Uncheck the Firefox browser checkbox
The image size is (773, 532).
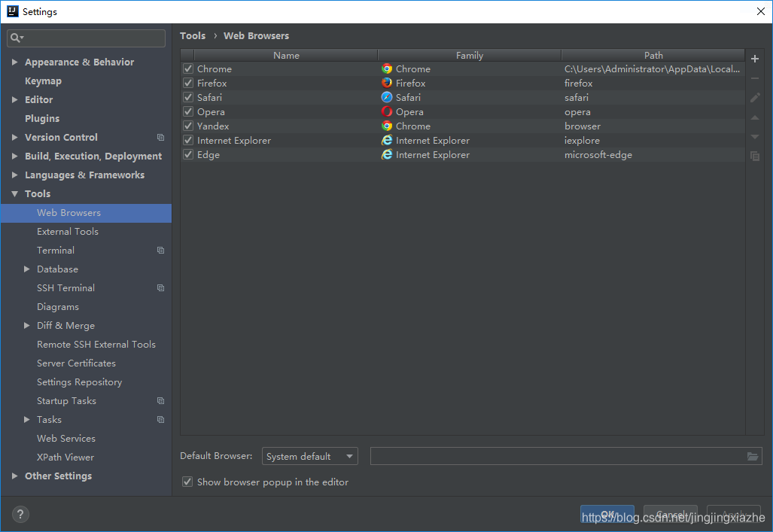pyautogui.click(x=188, y=84)
